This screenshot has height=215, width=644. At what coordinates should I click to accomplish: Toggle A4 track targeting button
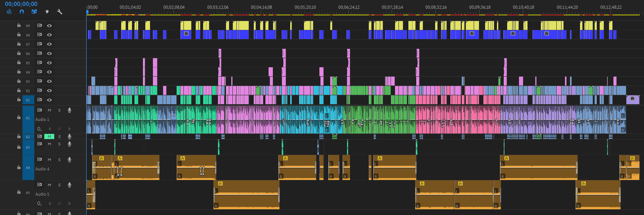coord(28,168)
